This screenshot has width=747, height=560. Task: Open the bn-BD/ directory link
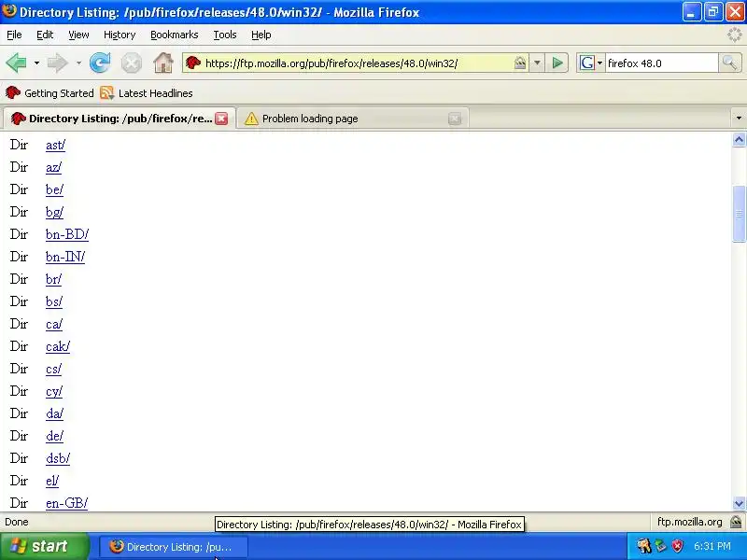67,234
